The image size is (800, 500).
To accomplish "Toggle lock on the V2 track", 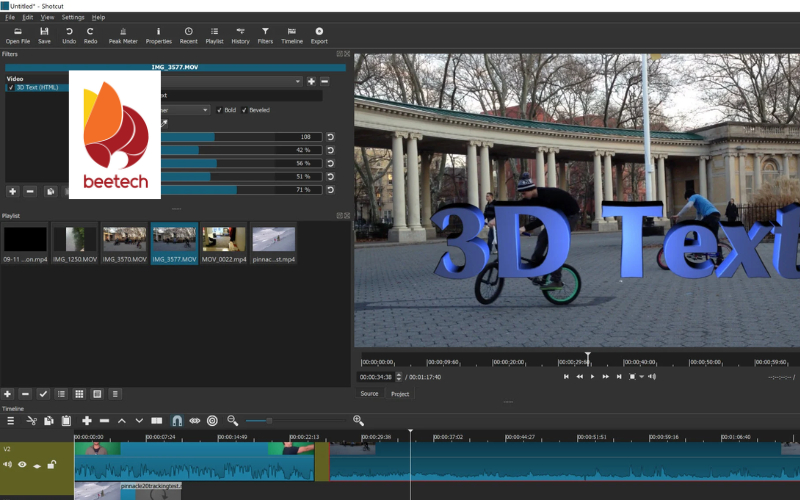I will click(x=52, y=464).
